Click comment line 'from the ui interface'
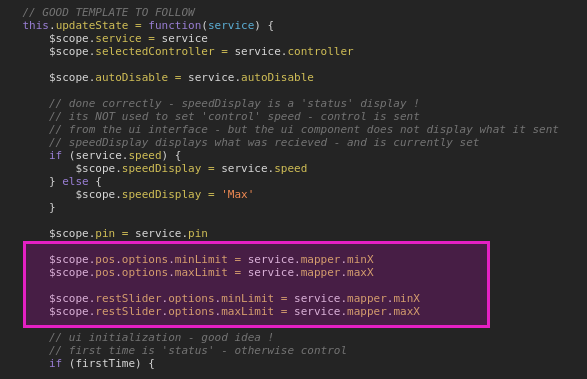The image size is (587, 379). (304, 130)
